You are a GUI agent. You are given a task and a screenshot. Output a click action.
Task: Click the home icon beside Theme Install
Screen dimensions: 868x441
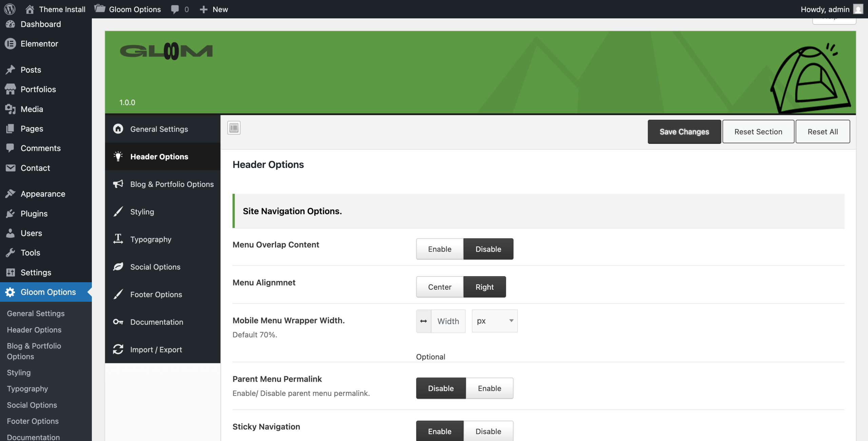click(30, 9)
